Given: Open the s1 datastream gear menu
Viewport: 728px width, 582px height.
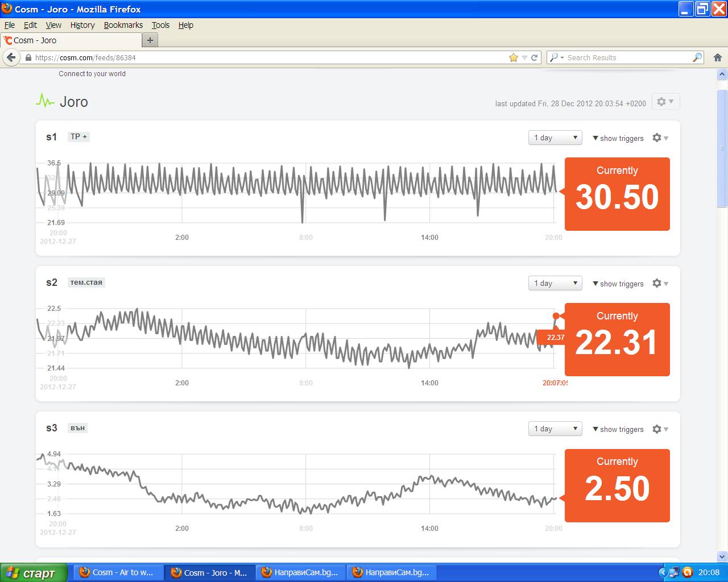Looking at the screenshot, I should (660, 138).
